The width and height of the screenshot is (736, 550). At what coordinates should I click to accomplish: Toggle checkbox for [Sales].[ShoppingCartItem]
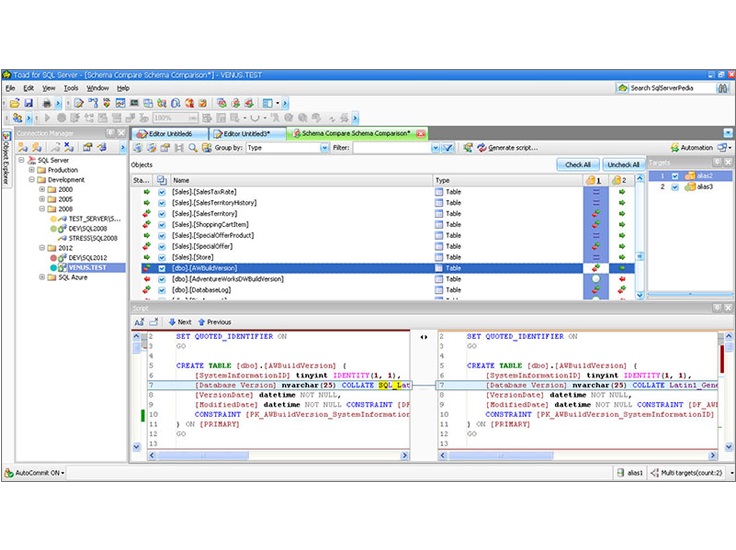[161, 225]
